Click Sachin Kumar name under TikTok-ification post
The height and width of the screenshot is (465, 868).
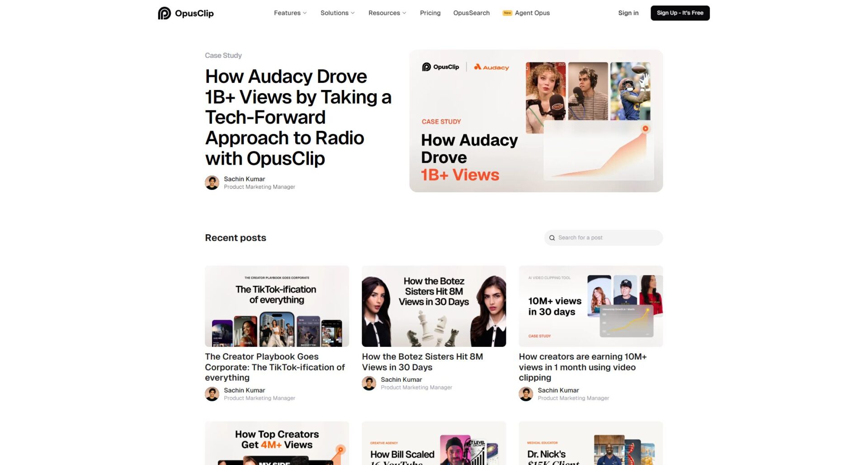(245, 390)
